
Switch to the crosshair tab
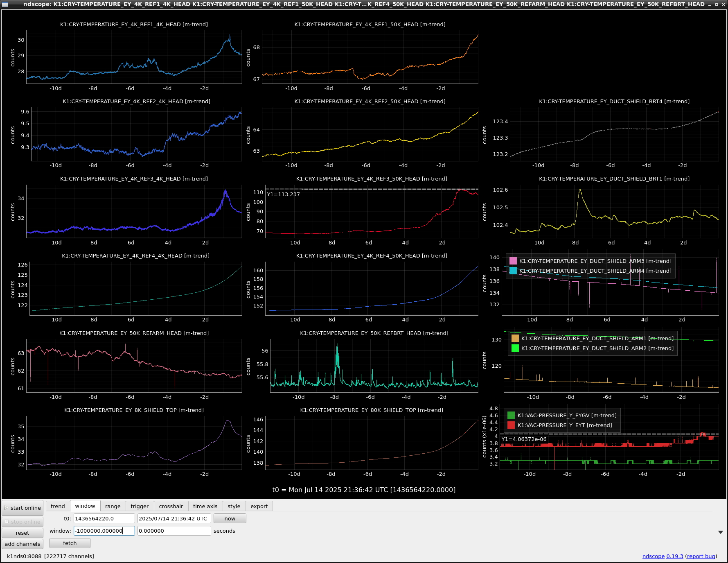[171, 506]
